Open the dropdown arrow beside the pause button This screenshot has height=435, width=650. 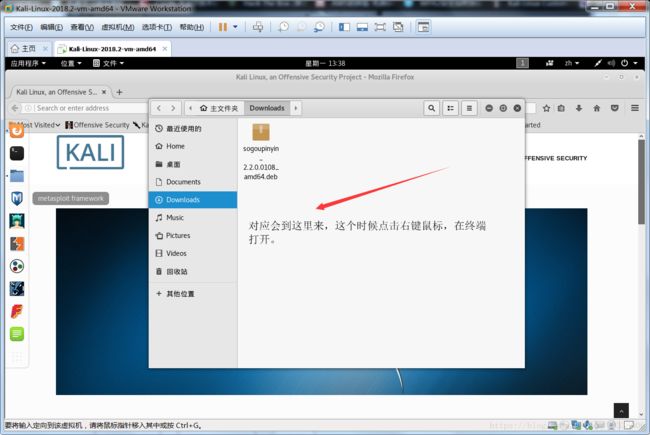point(235,27)
